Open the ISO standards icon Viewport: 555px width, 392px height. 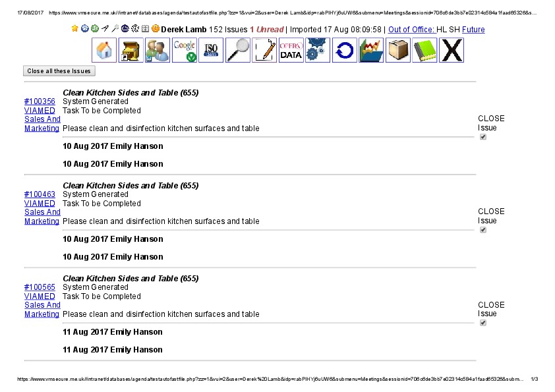coord(211,50)
